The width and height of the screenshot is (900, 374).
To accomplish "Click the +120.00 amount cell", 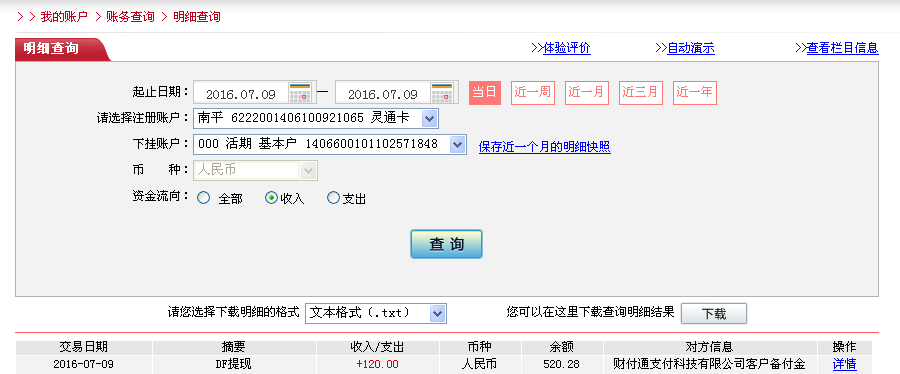I will [378, 364].
